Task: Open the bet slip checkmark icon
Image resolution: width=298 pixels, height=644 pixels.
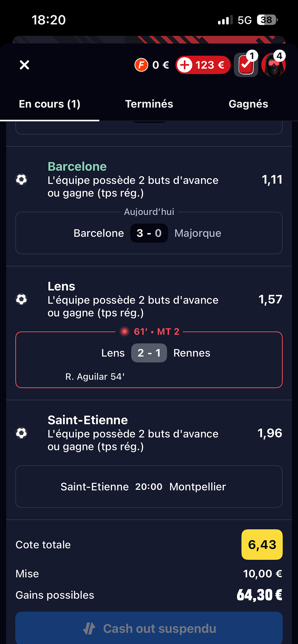Action: 246,65
